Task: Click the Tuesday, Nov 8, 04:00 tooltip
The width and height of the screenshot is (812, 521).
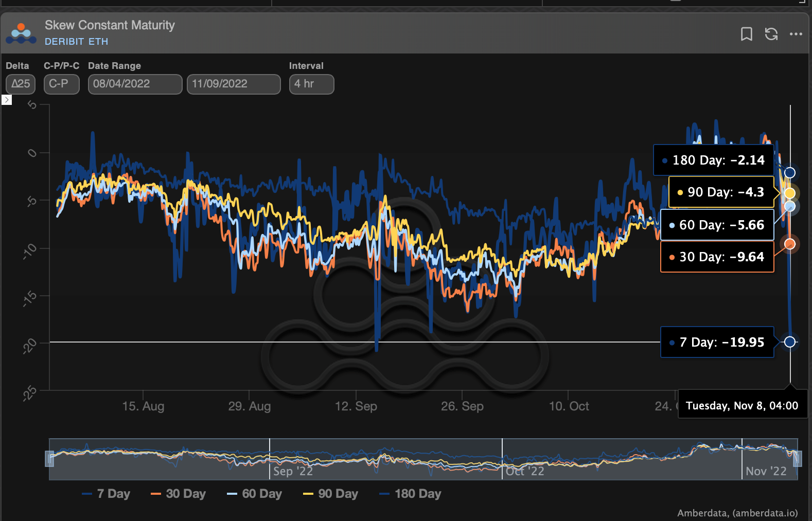Action: coord(743,405)
